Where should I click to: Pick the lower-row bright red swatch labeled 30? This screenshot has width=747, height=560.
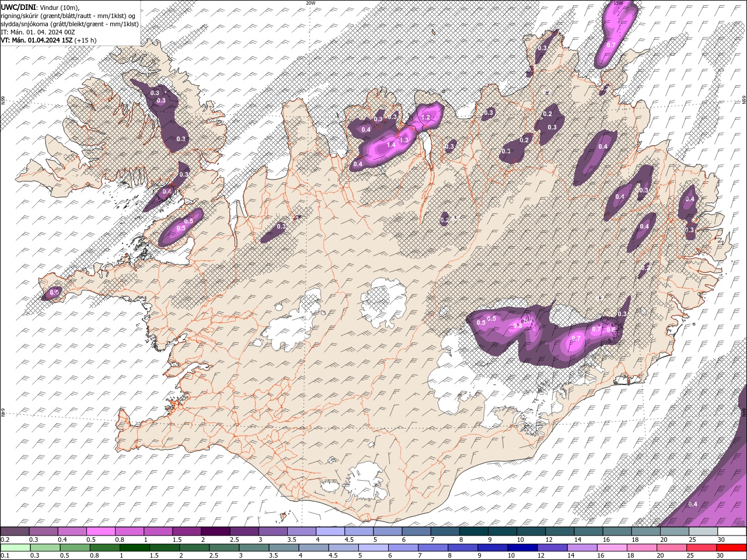point(732,547)
